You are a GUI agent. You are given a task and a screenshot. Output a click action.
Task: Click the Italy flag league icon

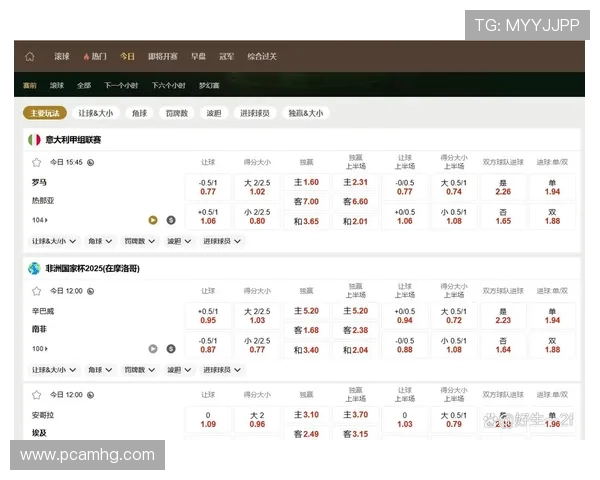(34, 140)
